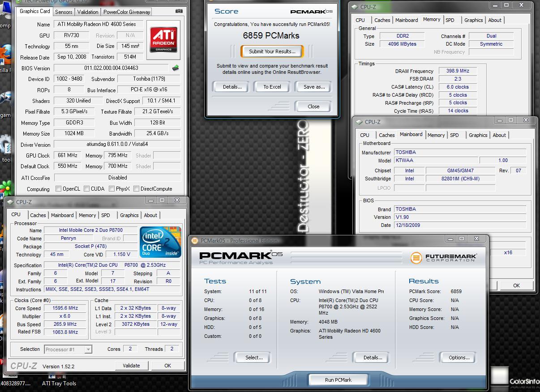
Task: Switch to SPD tab in CPU-Z Memory window
Action: 450,20
